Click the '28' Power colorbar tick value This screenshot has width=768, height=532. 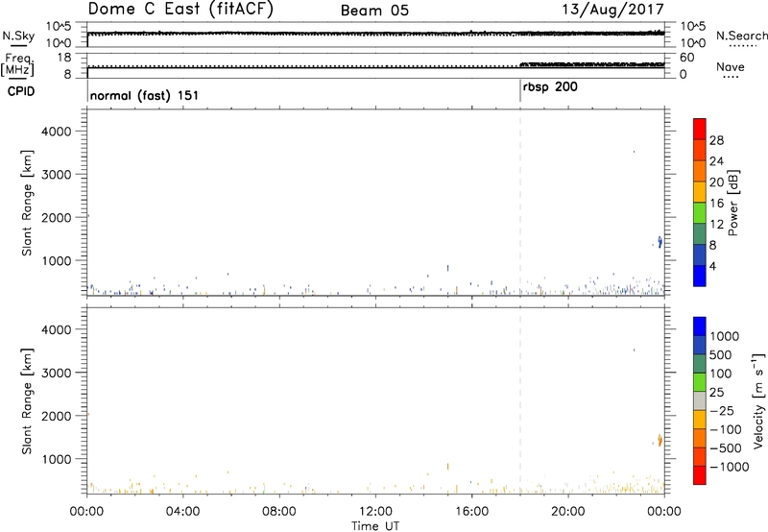(x=716, y=140)
